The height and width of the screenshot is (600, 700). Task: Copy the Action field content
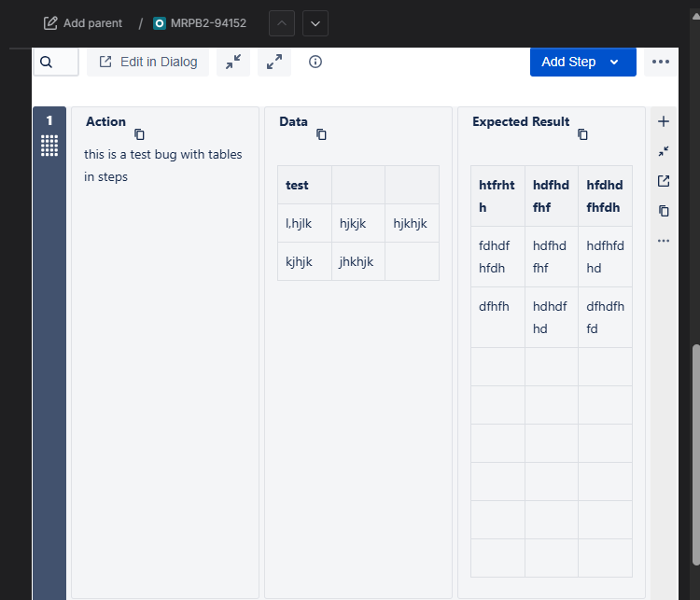tap(140, 134)
